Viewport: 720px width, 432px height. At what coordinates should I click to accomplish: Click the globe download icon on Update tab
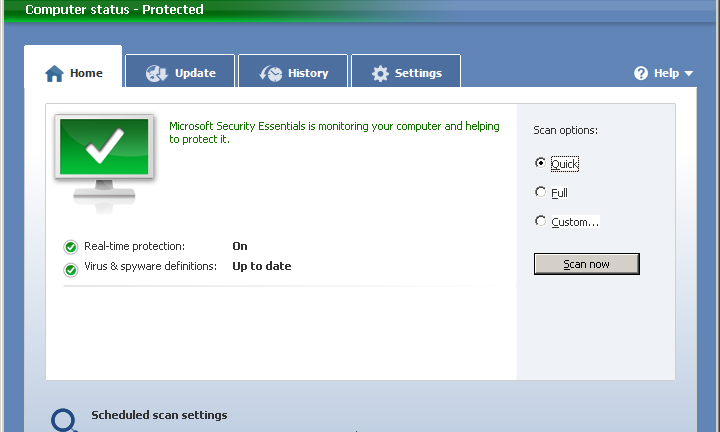(x=157, y=73)
